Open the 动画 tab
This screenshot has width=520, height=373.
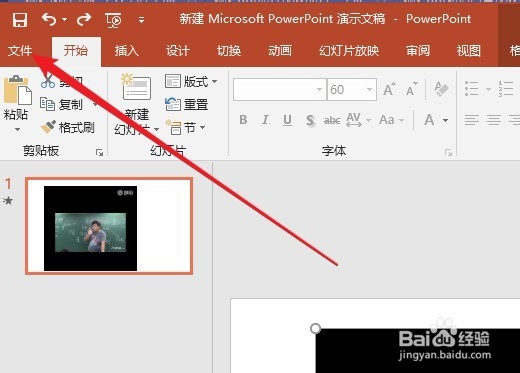tap(280, 51)
